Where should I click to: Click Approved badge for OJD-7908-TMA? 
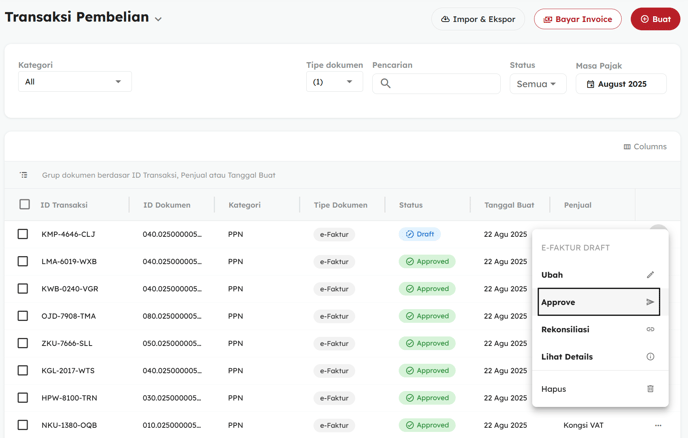427,316
